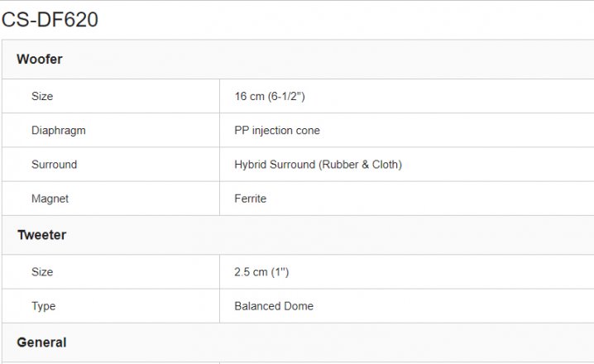Click the Tweeter Size label

coord(42,272)
